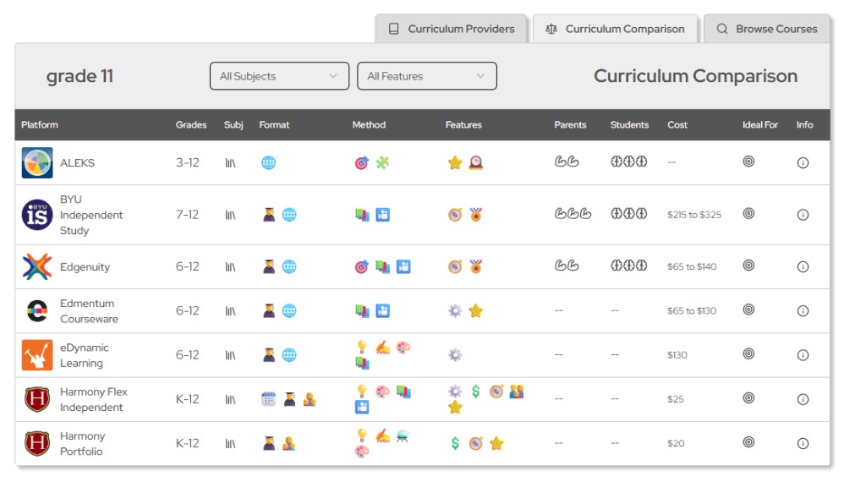Click the writing hand method icon for Harmony Portfolio
The height and width of the screenshot is (504, 866).
(383, 436)
